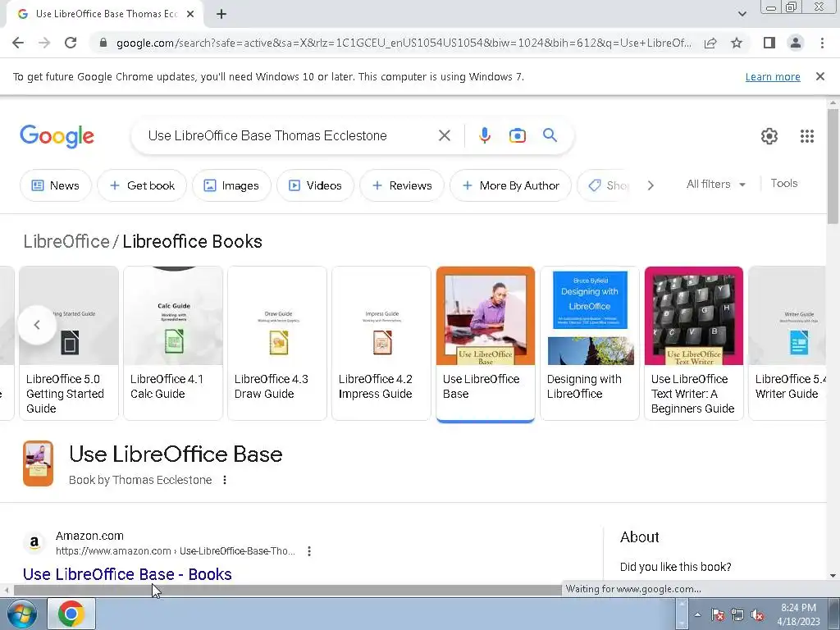This screenshot has width=840, height=630.
Task: Submit search with magnifier icon
Action: click(550, 135)
